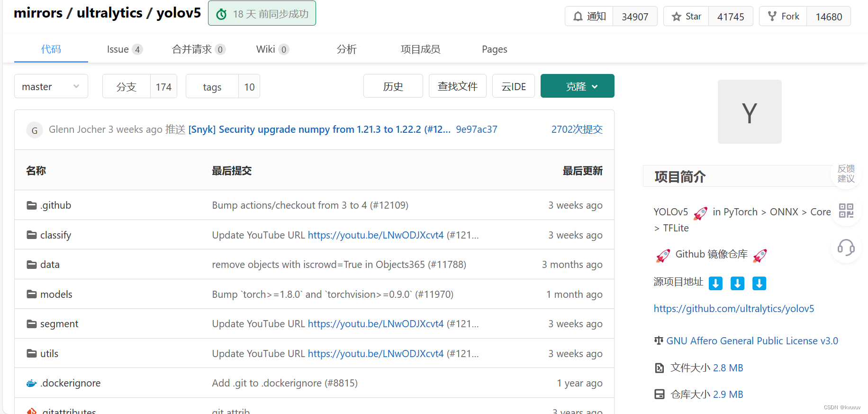The image size is (868, 414).
Task: Click the rocket emoji after YOLOv5
Action: (x=701, y=213)
